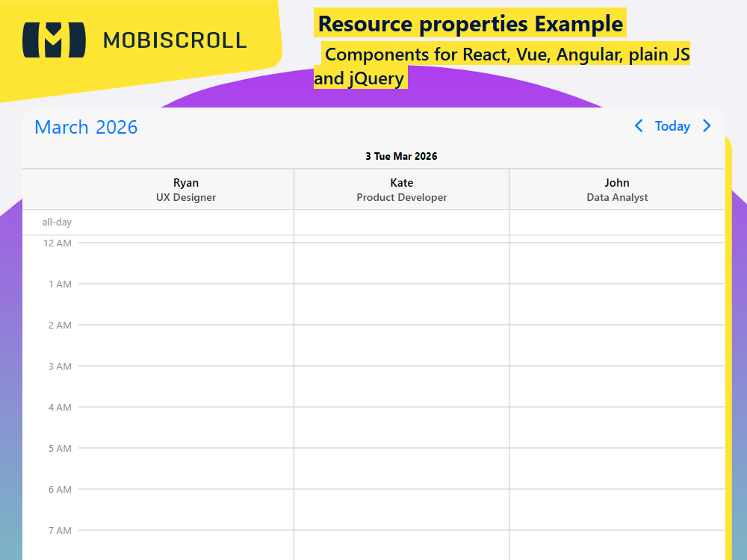Select Kate's resource column header
Image resolution: width=747 pixels, height=560 pixels.
(x=401, y=183)
